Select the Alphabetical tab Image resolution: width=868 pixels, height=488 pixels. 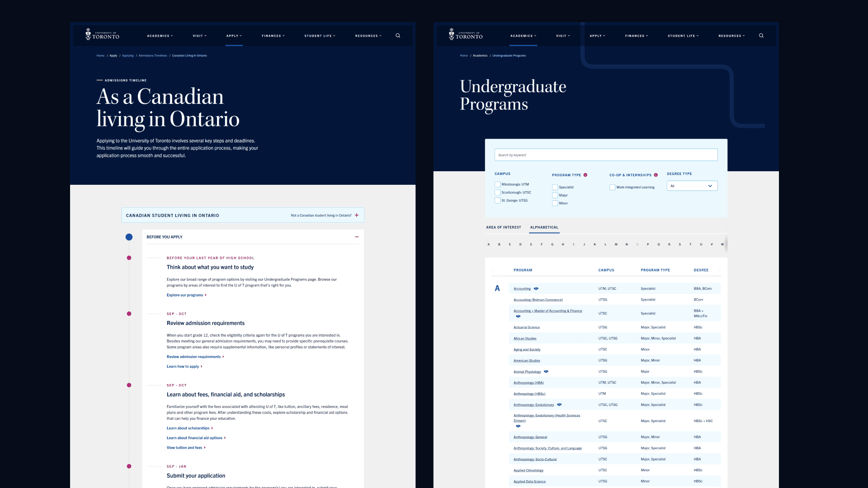tap(544, 227)
